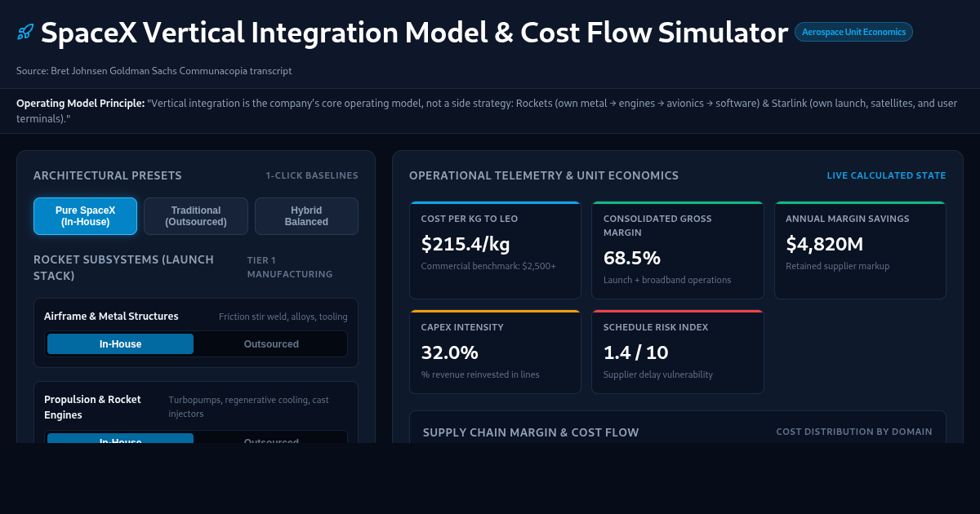Click the Supplier delay vulnerability note
This screenshot has height=514, width=980.
(658, 374)
